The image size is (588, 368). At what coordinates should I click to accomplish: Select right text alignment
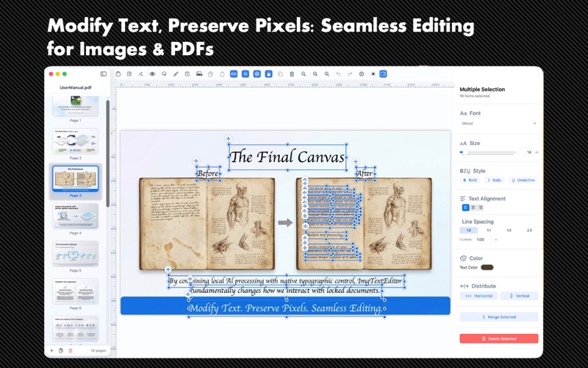pyautogui.click(x=481, y=208)
